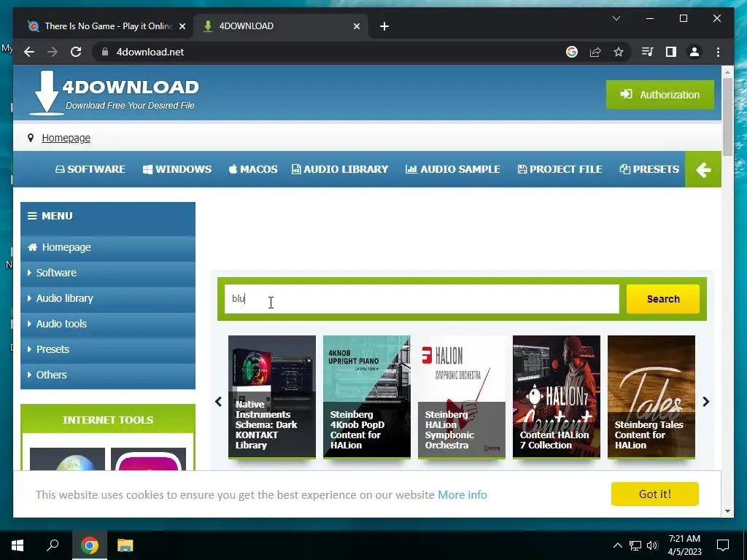Open the taskbar clock showing 7:21 AM

684,545
